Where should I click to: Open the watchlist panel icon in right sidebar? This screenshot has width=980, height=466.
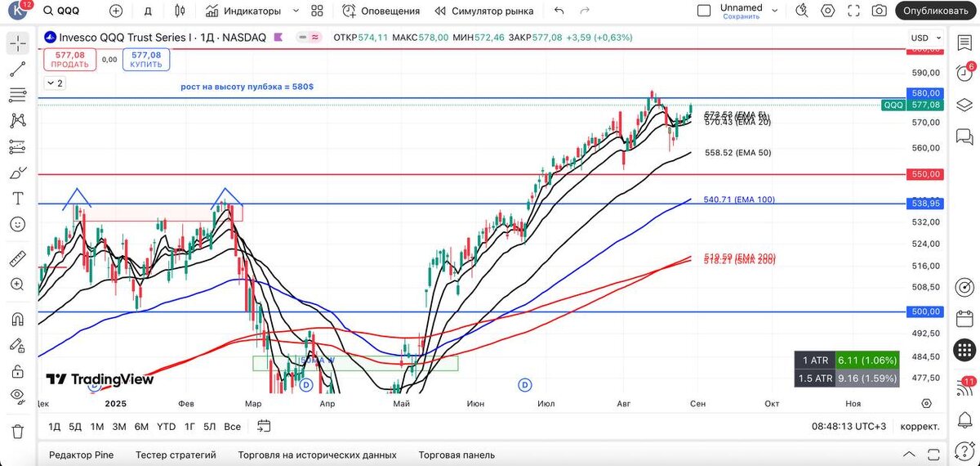[x=964, y=43]
